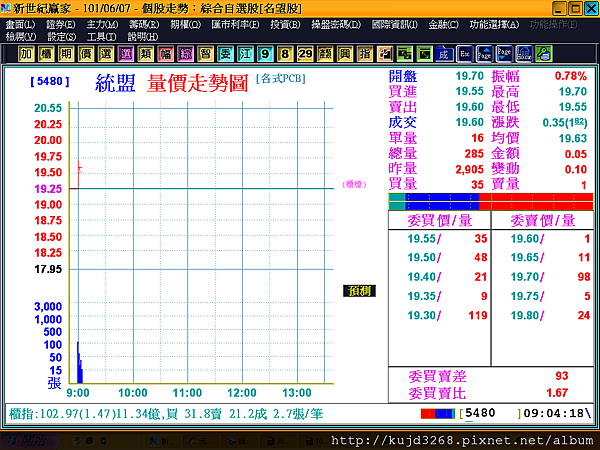
Task: Click the [5480] stock code label
Action: [x=50, y=81]
